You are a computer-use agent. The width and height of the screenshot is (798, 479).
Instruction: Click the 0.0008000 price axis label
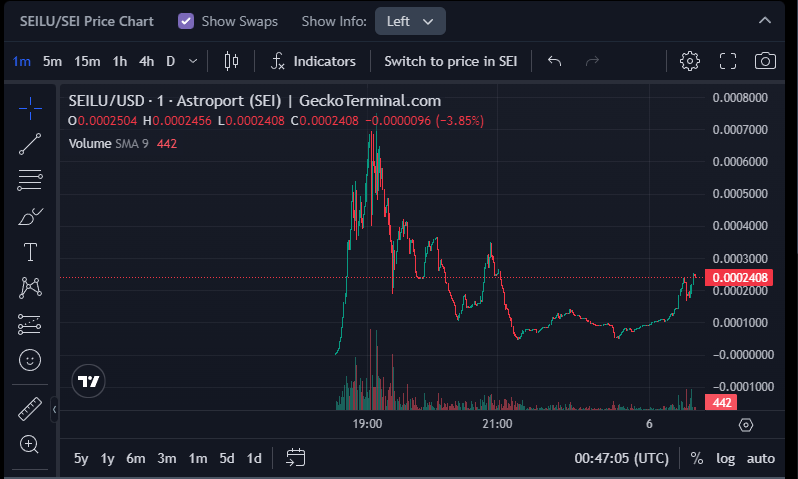tap(740, 98)
